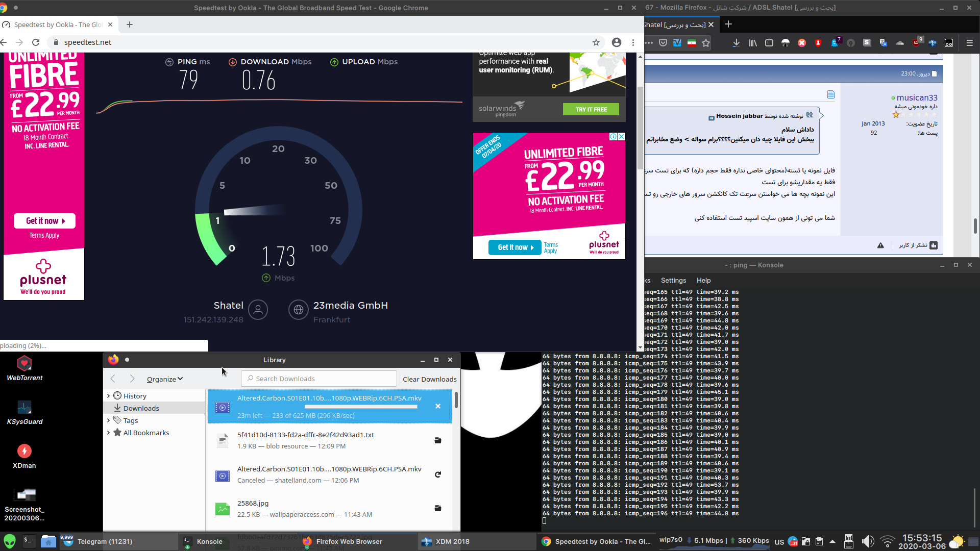980x551 pixels.
Task: Close the Shatel forum tab in Firefox
Action: point(711,24)
